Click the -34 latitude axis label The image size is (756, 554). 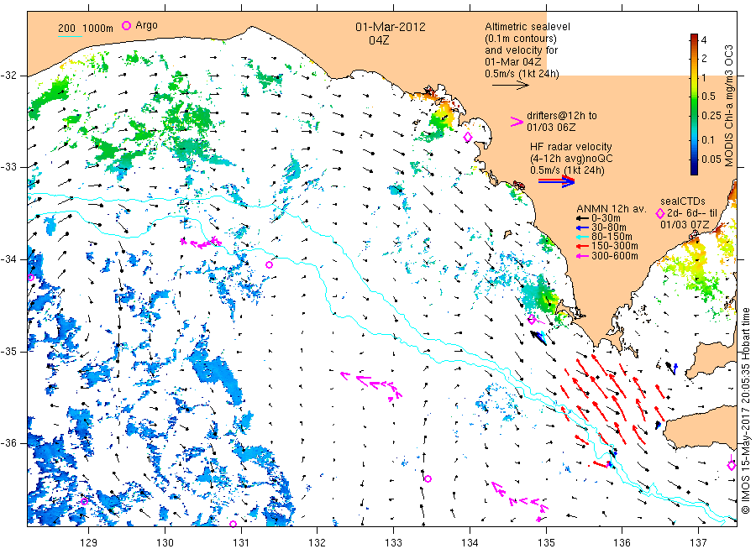[x=8, y=259]
